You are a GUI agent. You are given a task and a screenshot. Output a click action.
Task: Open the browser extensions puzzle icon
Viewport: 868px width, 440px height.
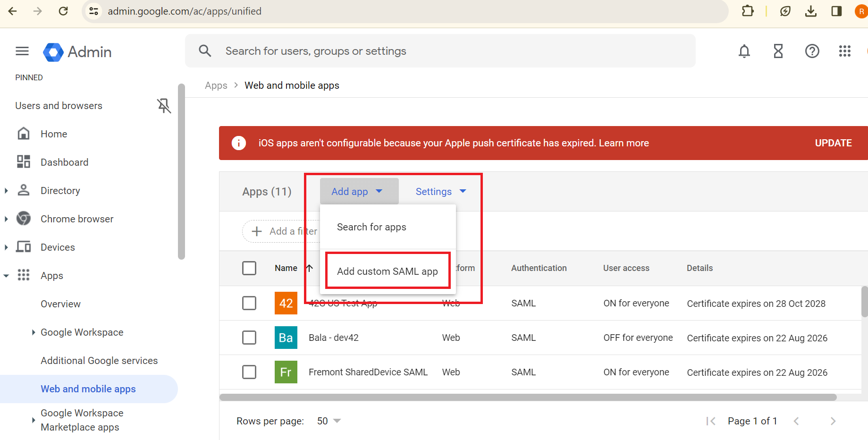point(748,11)
